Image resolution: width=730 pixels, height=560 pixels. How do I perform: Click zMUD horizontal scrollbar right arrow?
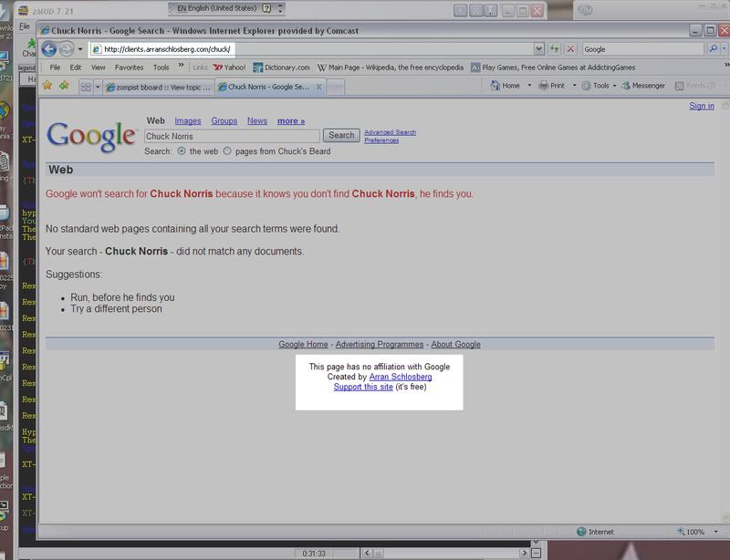525,553
